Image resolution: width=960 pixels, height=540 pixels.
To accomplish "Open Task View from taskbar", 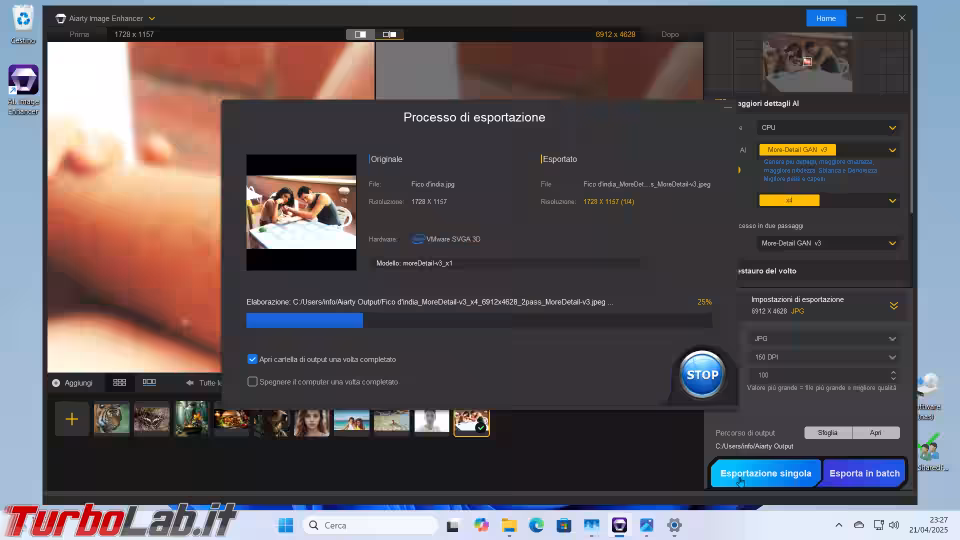I will (452, 525).
